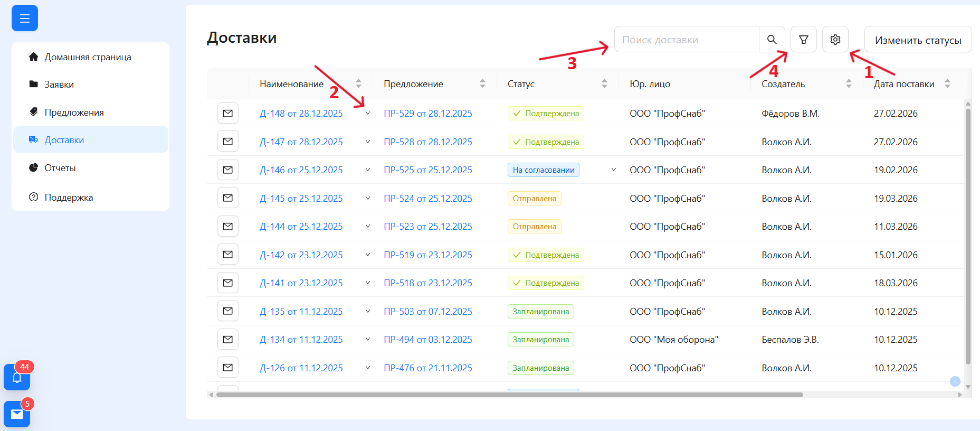Open table settings gear icon

835,40
